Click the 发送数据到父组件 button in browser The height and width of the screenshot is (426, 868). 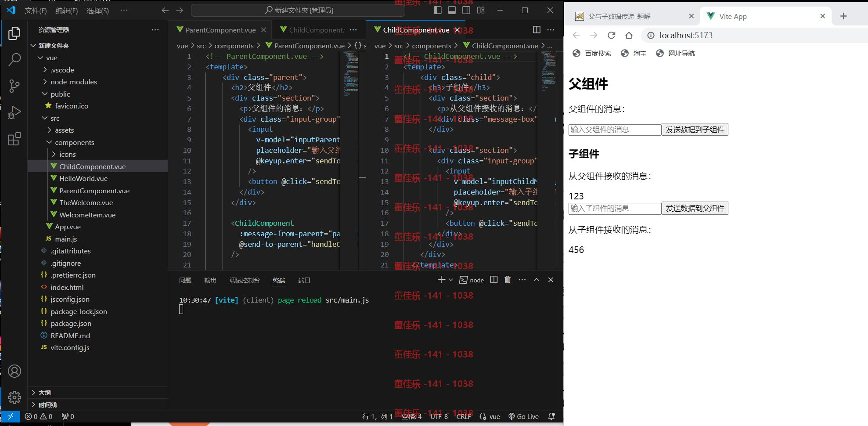click(x=695, y=208)
